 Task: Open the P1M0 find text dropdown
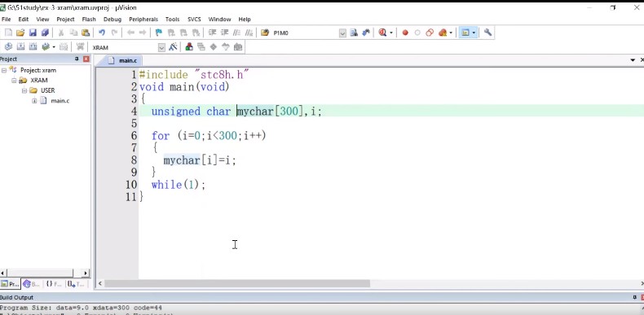tap(342, 33)
